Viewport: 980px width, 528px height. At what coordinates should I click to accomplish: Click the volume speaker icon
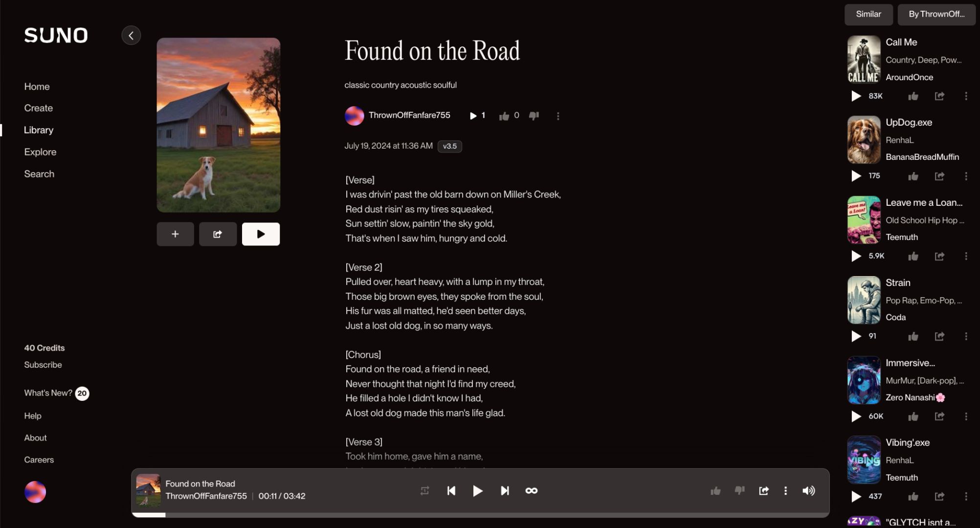click(809, 491)
